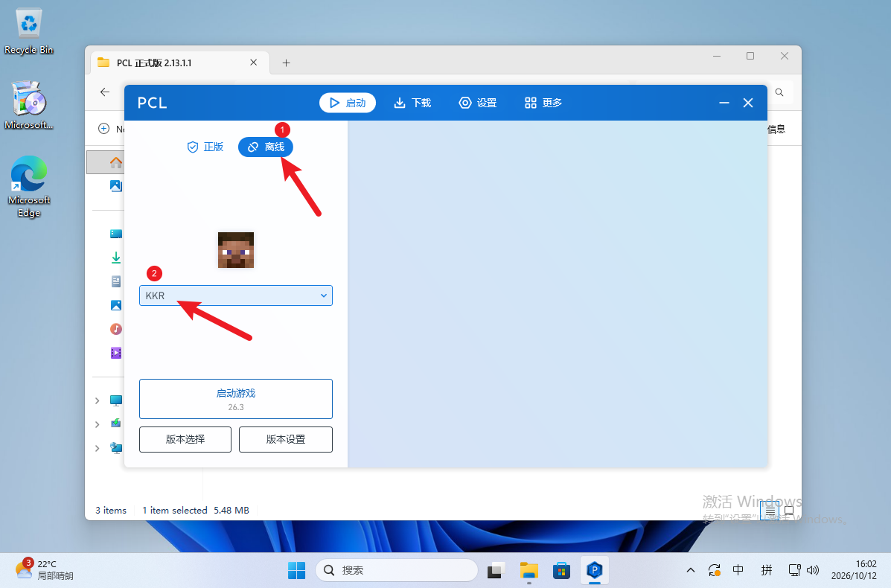891x588 pixels.
Task: Click the New plus icon in Explorer
Action: [x=104, y=129]
